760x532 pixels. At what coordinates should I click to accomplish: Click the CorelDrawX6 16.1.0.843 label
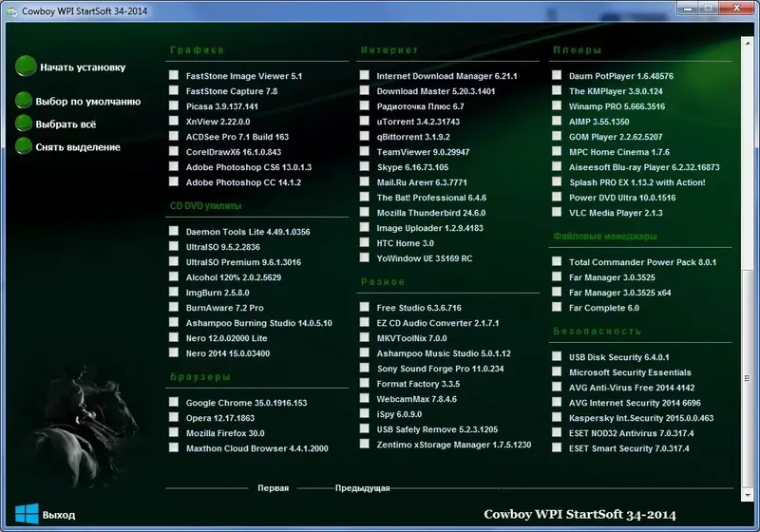[x=234, y=152]
